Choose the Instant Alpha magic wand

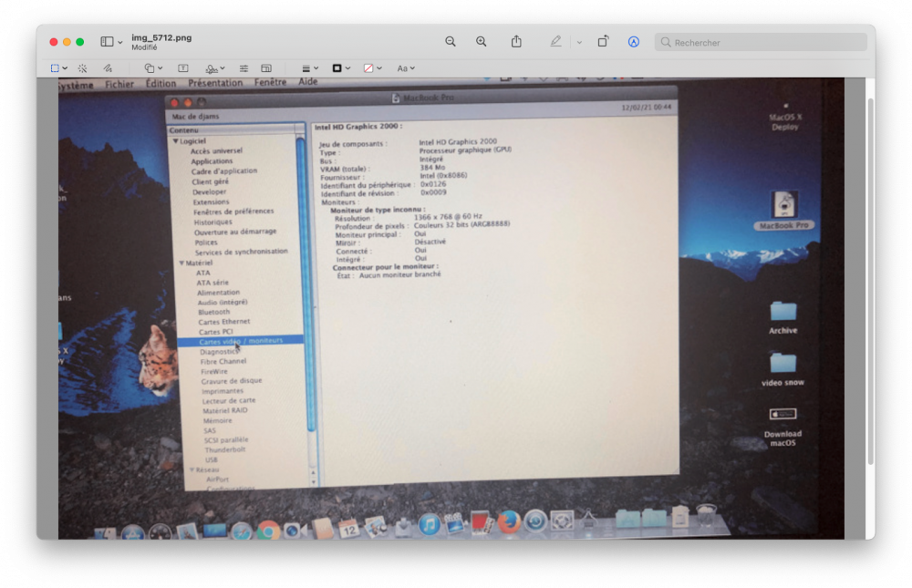pos(83,68)
